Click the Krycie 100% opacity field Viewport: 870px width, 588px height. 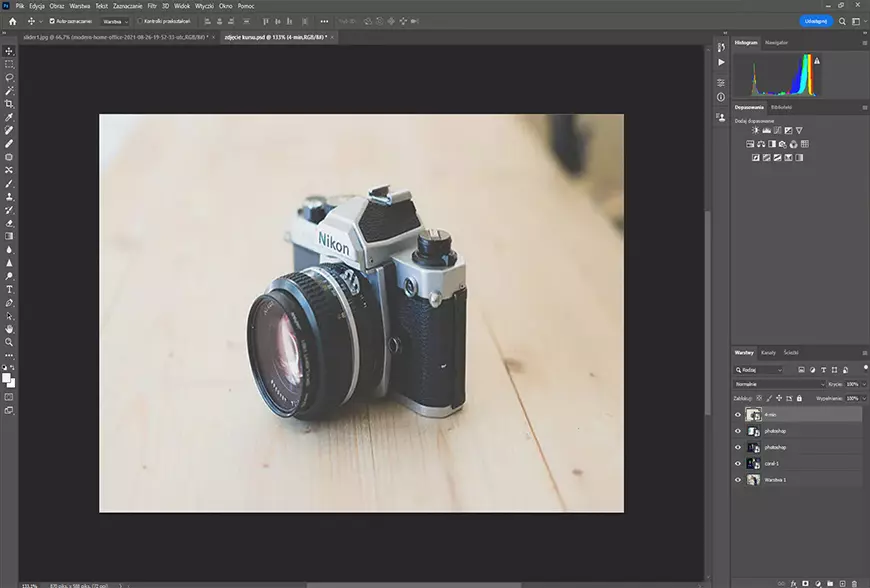tap(852, 384)
